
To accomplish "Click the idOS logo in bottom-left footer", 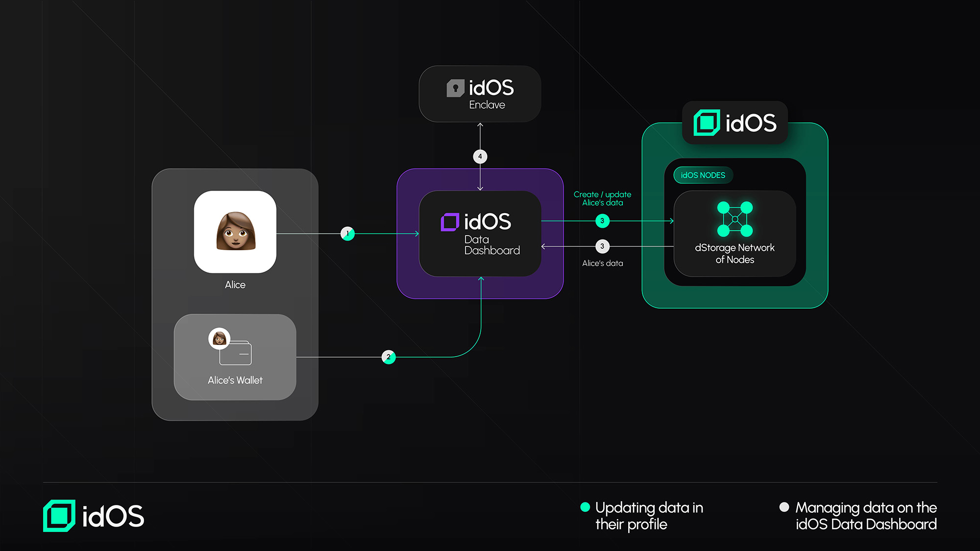I will [x=59, y=516].
